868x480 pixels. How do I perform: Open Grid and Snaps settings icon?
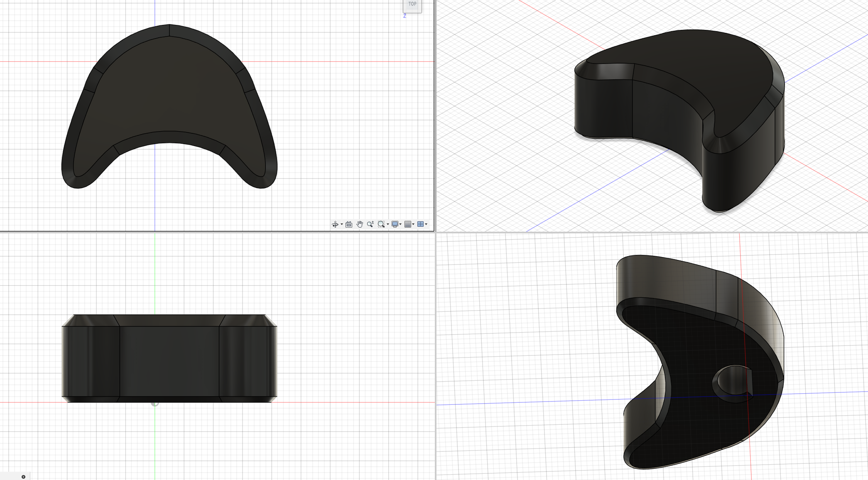[408, 224]
